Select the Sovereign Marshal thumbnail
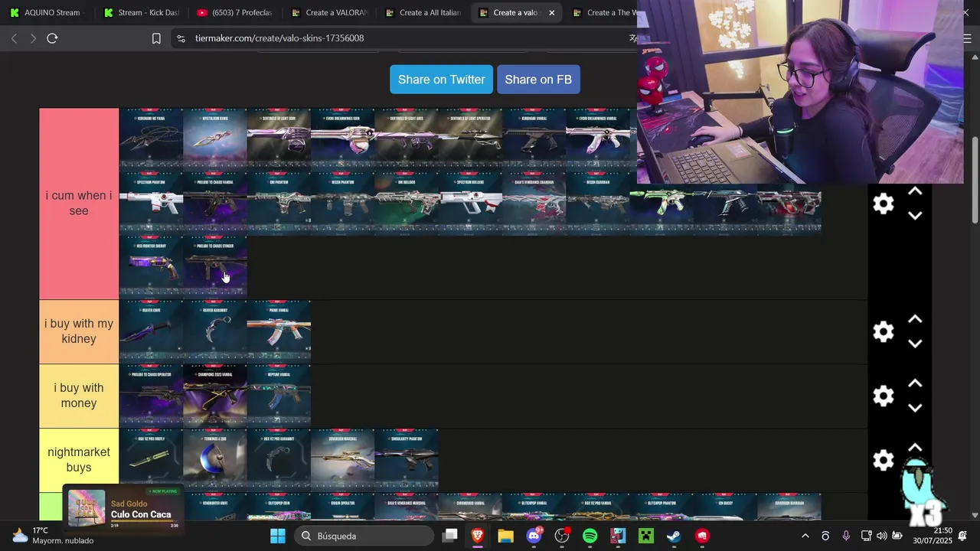980x551 pixels. coord(342,460)
